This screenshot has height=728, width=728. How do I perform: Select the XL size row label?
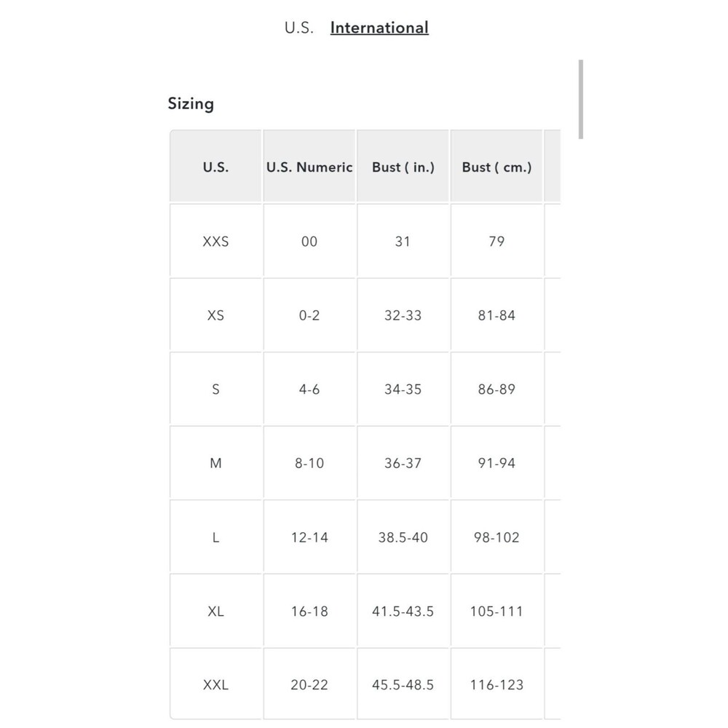tap(216, 611)
